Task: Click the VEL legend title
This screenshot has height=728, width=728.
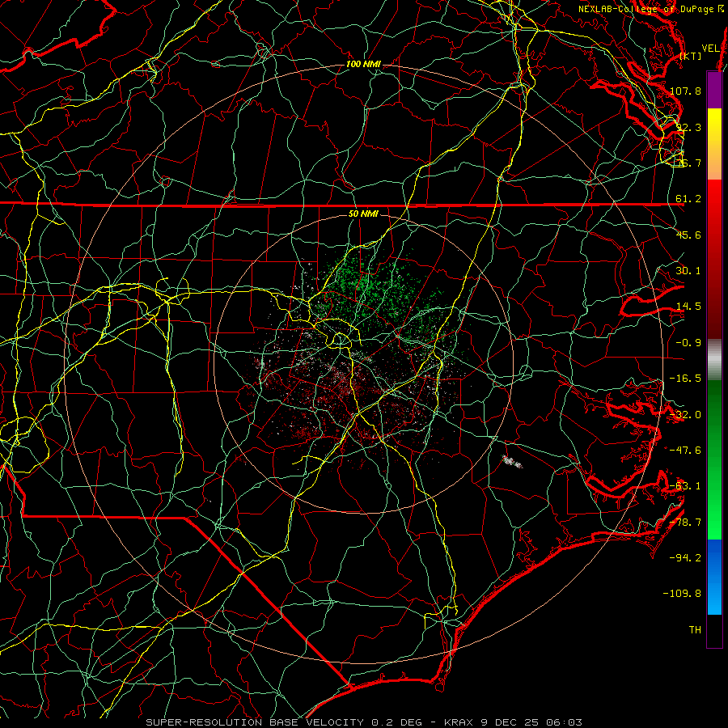Action: pos(710,49)
